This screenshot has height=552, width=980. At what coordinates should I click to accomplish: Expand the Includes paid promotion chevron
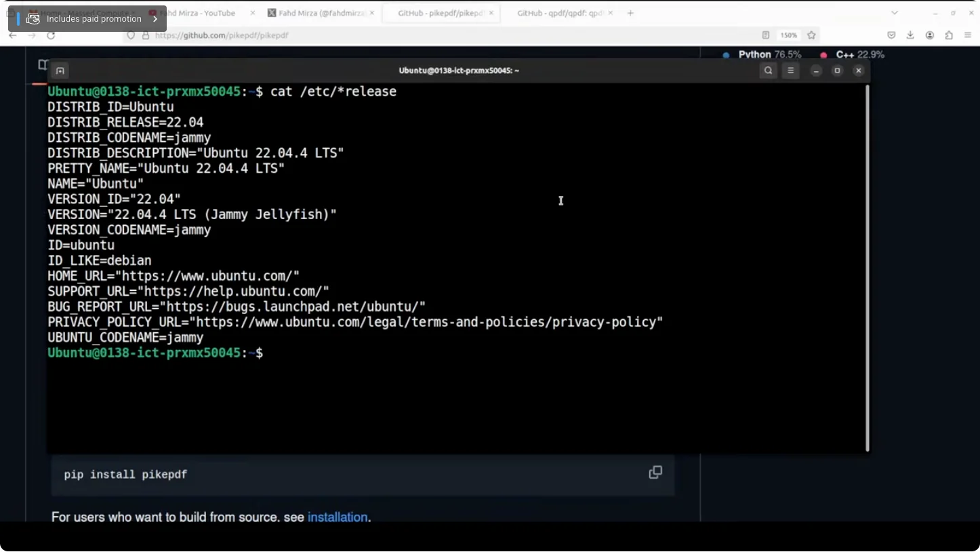pyautogui.click(x=155, y=19)
